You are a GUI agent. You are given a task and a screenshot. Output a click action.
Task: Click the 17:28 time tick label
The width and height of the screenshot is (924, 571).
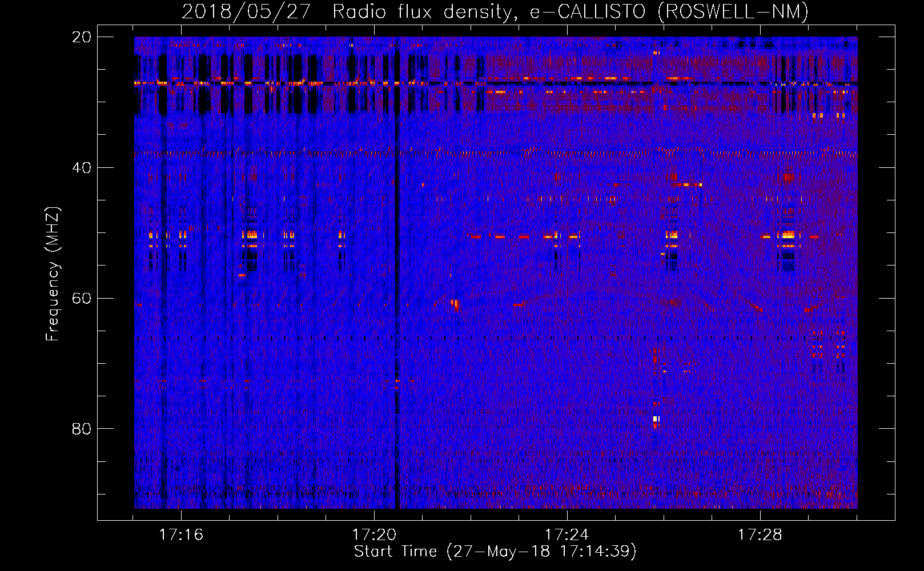point(760,535)
